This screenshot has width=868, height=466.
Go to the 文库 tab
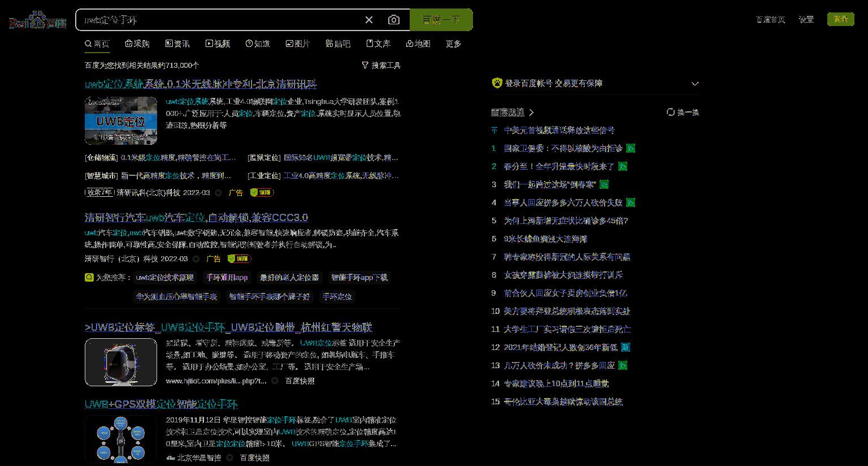tap(379, 44)
